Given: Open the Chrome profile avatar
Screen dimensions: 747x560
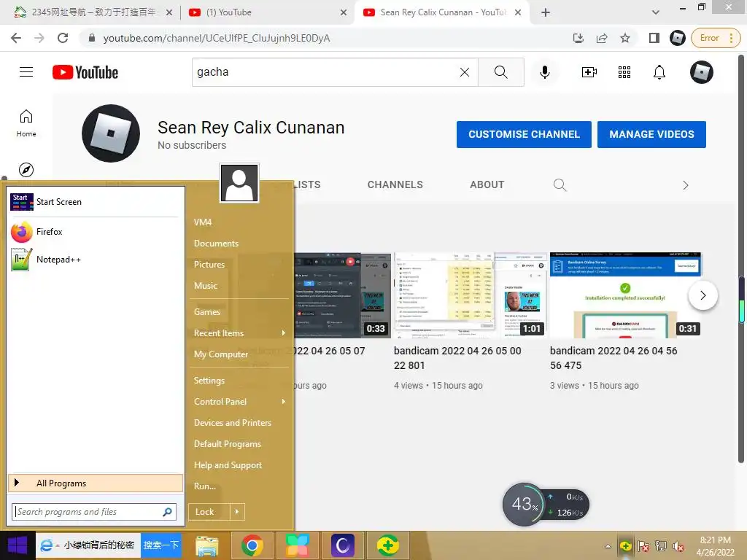Looking at the screenshot, I should click(x=677, y=38).
